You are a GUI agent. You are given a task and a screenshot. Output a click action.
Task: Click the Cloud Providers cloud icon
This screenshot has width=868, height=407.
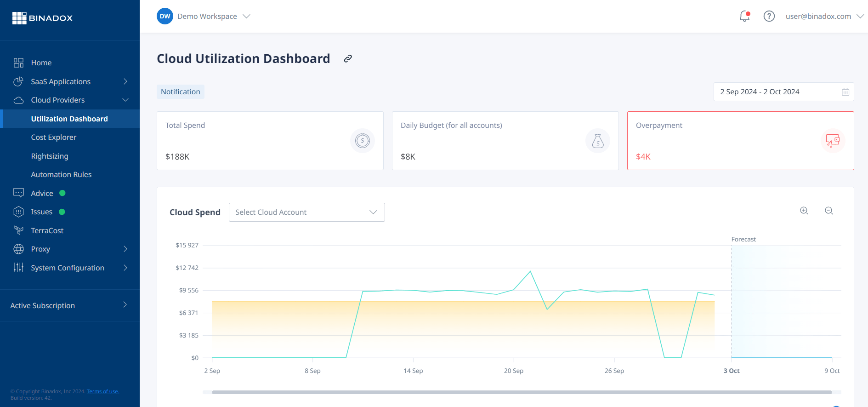(18, 100)
